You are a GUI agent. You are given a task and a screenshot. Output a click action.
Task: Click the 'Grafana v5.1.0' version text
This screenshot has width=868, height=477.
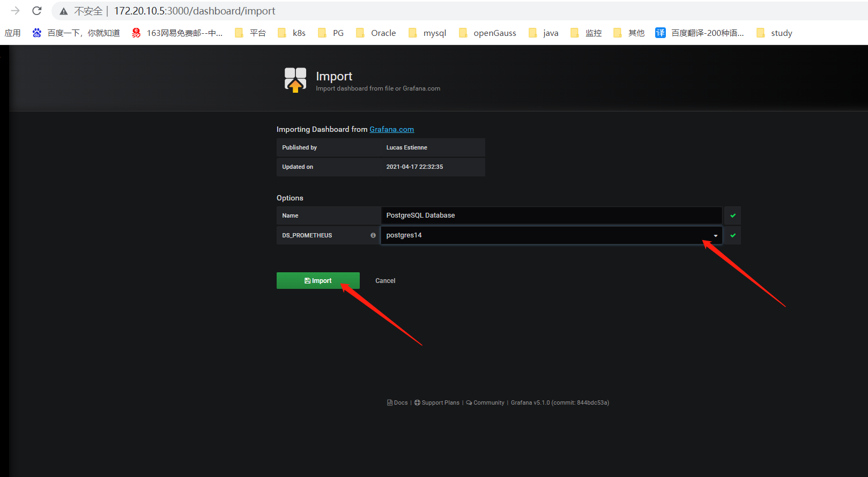(530, 403)
